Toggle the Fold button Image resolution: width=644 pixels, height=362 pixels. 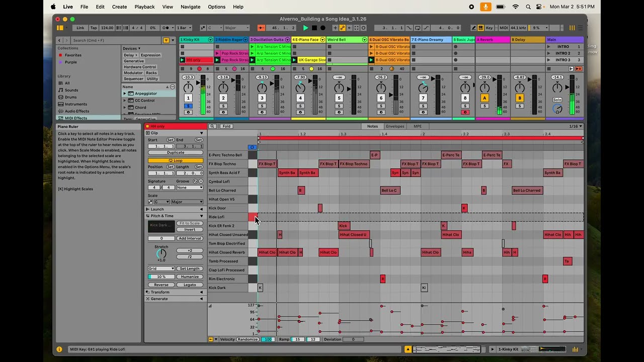coord(226,126)
